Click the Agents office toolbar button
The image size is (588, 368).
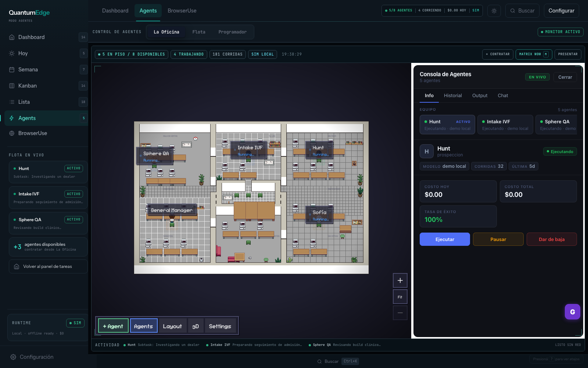coord(144,326)
